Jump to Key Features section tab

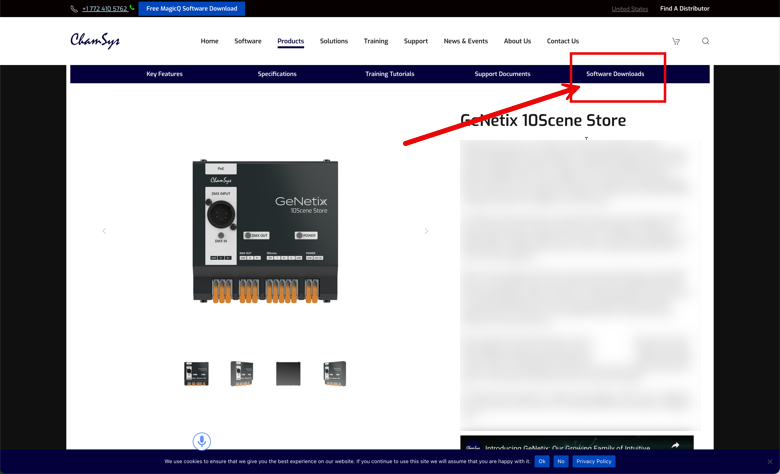click(164, 74)
